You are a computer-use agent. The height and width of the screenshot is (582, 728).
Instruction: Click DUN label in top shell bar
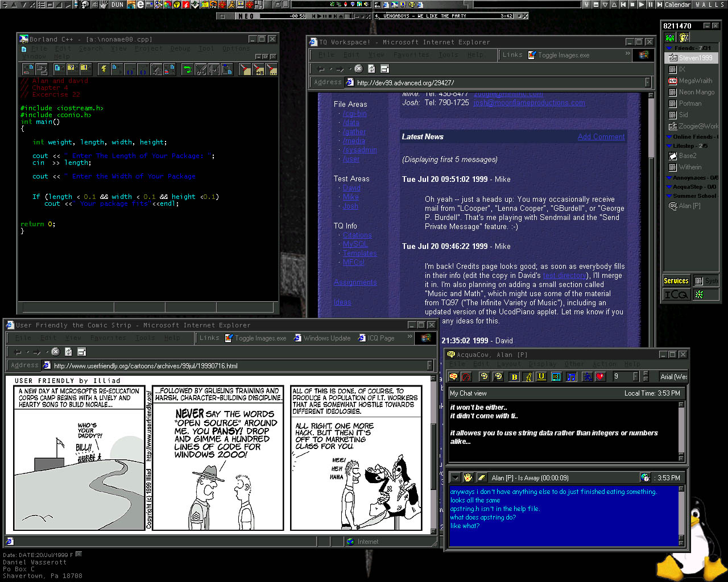[118, 5]
